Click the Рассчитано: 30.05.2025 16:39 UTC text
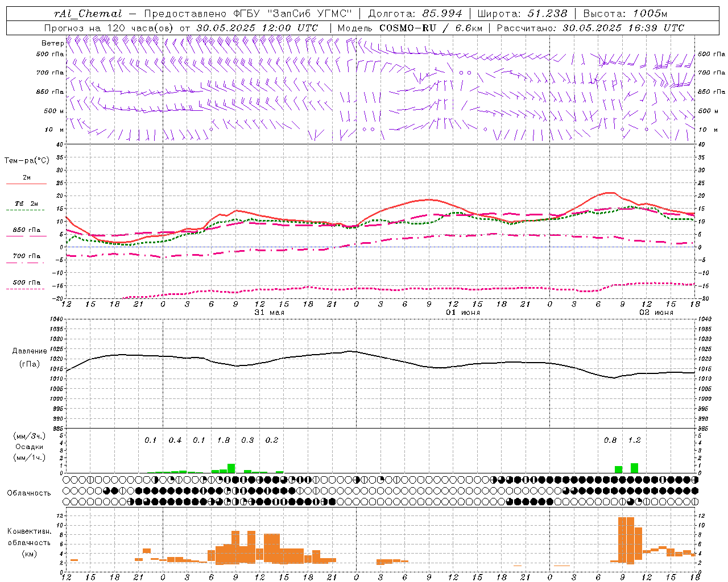Viewport: 728px width, 582px height. point(590,28)
